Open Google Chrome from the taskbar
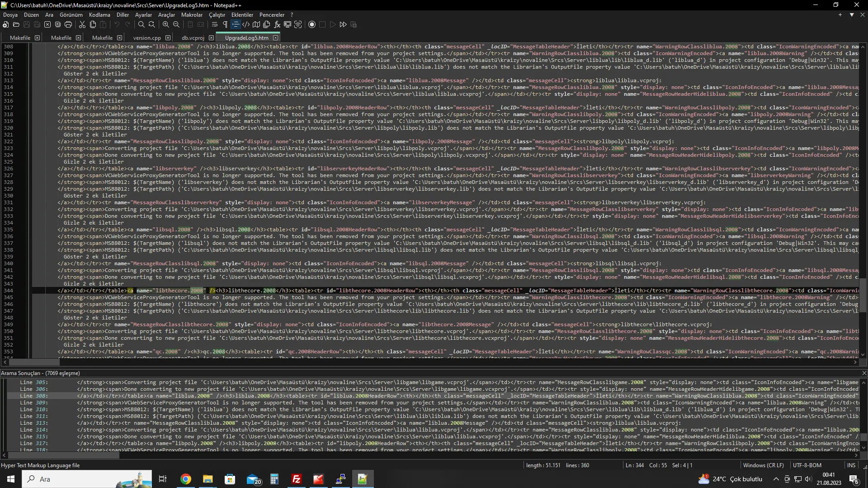 [x=186, y=479]
